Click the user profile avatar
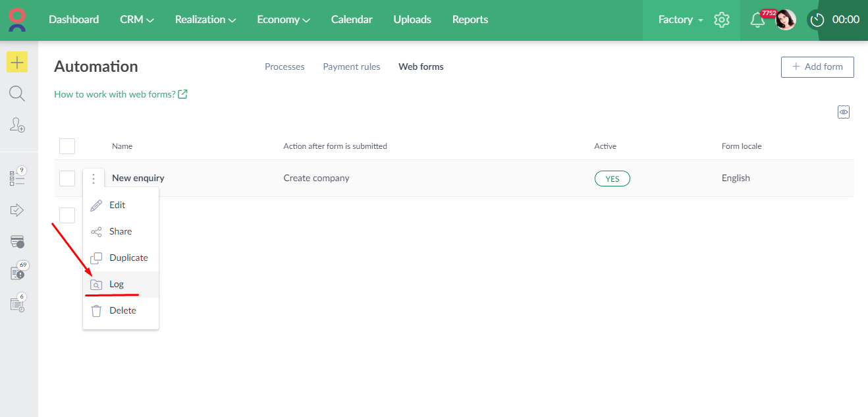The height and width of the screenshot is (417, 868). click(786, 20)
